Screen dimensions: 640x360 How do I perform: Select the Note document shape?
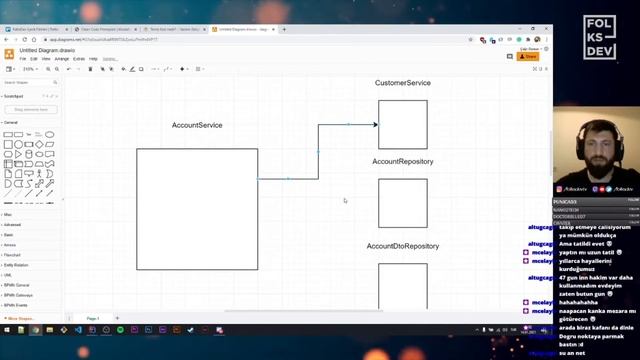[x=8, y=174]
